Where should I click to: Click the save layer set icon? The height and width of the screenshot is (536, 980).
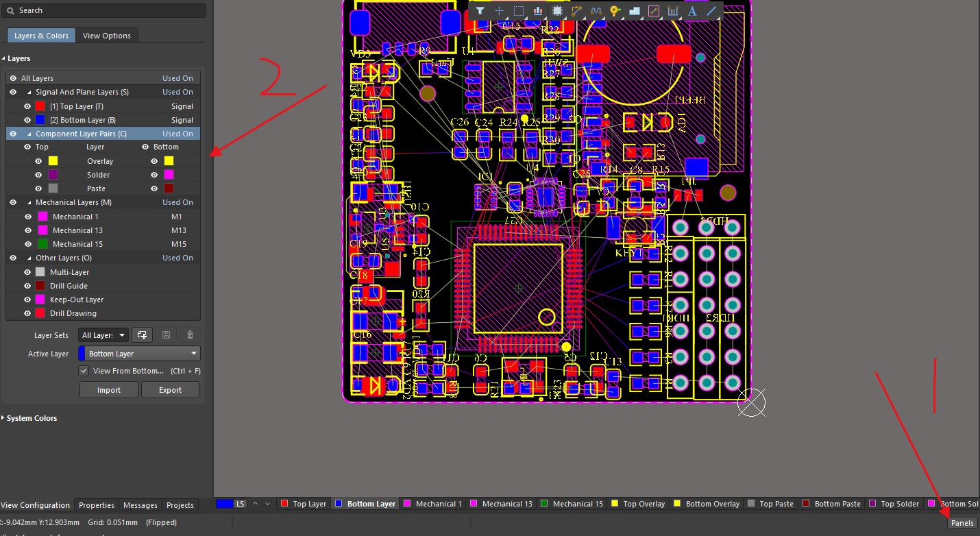click(166, 335)
